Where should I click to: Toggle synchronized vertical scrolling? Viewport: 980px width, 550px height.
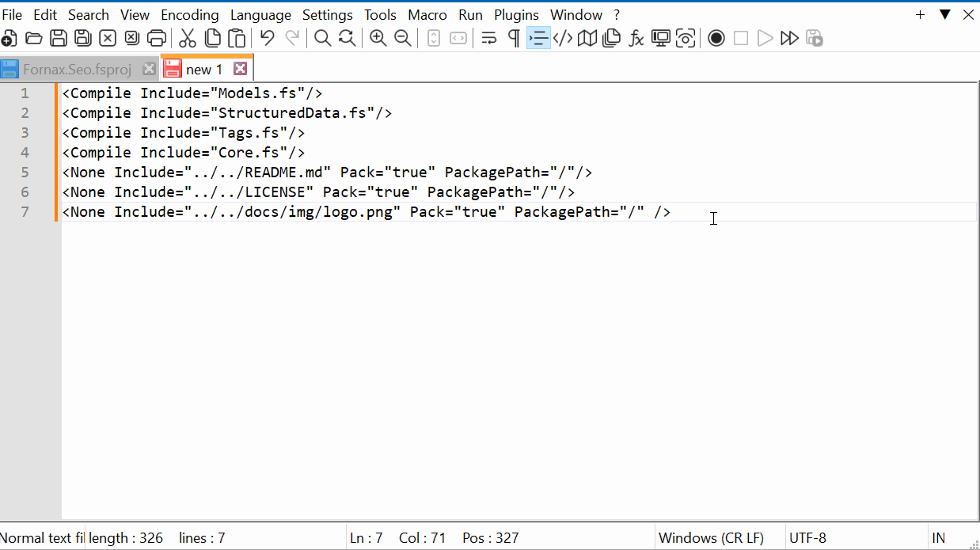433,37
